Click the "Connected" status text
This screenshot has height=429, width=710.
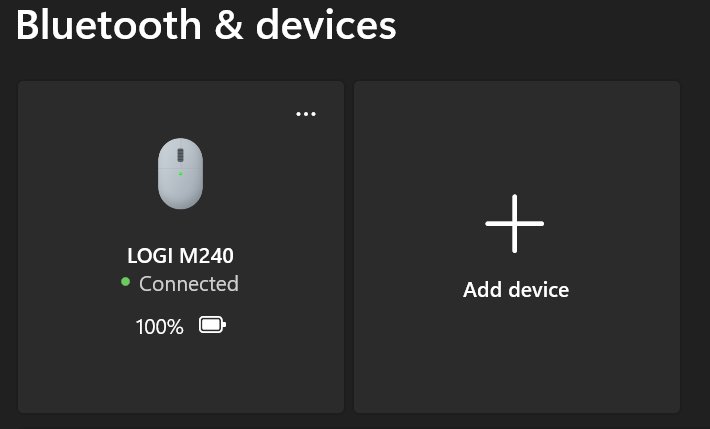[189, 284]
